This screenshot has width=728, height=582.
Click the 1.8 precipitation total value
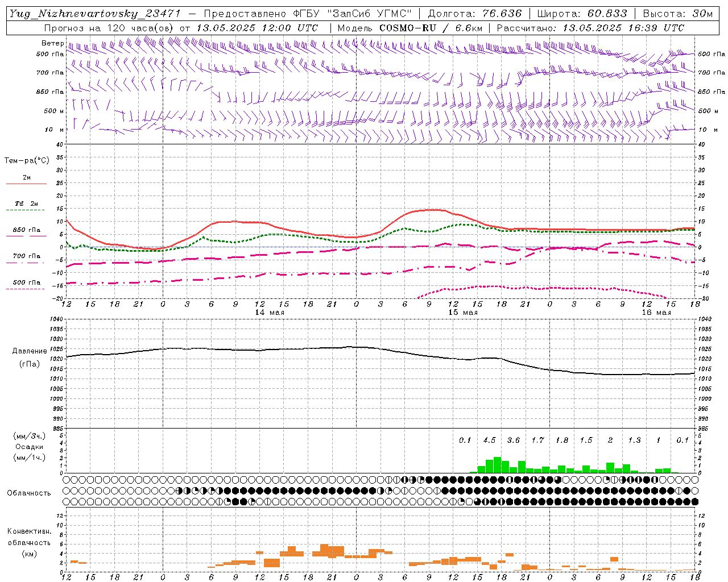(x=562, y=440)
